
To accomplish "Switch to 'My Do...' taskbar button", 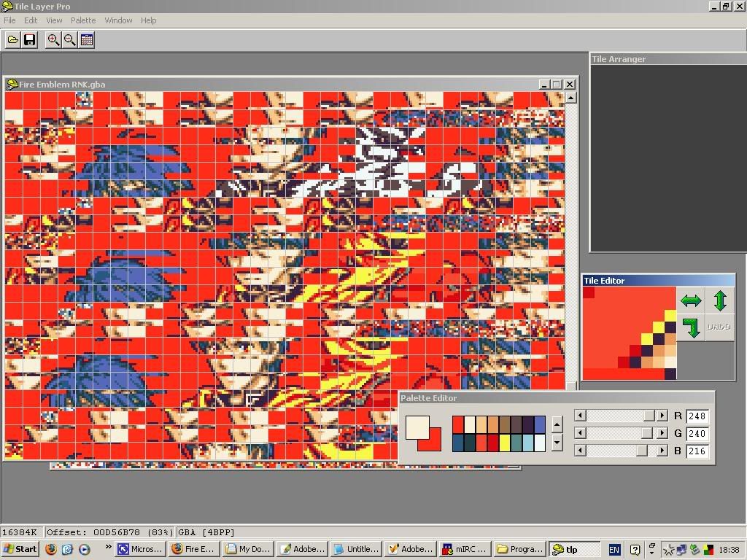I will 247,549.
